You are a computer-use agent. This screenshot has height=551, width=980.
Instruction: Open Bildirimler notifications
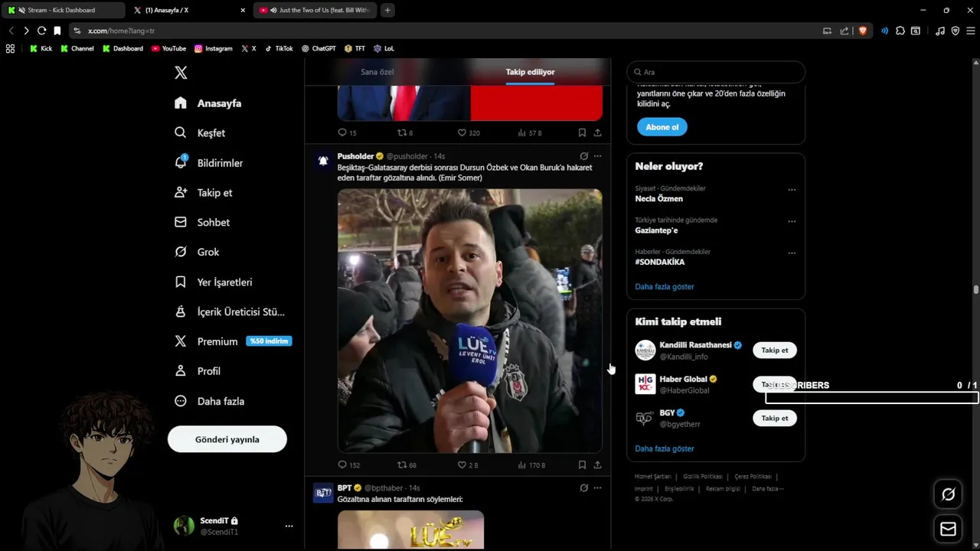click(x=208, y=163)
